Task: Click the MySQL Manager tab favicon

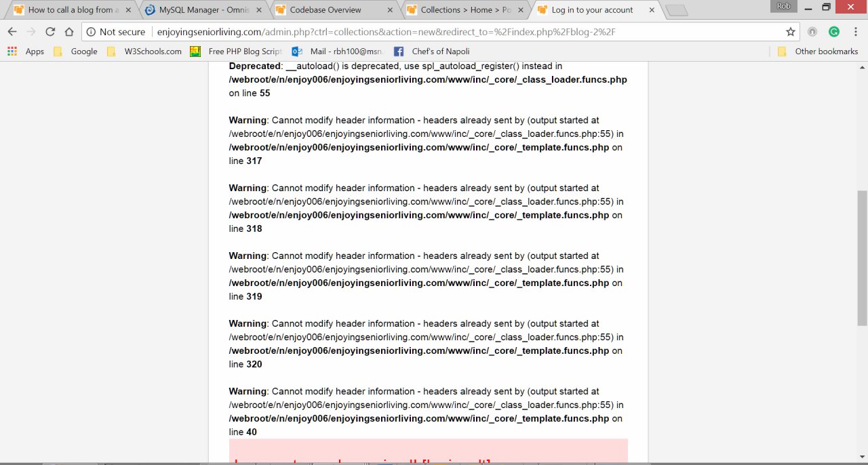Action: coord(150,10)
